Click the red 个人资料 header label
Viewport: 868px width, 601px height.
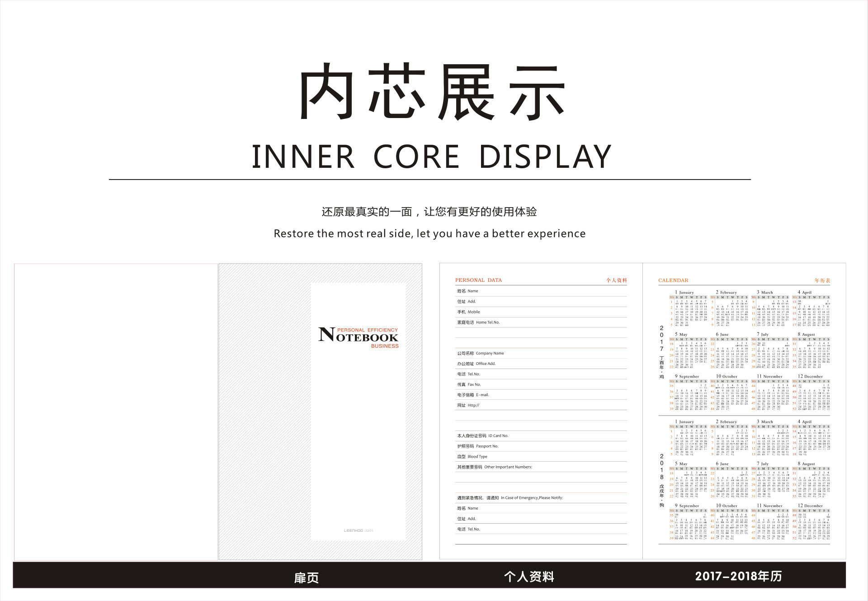click(617, 280)
